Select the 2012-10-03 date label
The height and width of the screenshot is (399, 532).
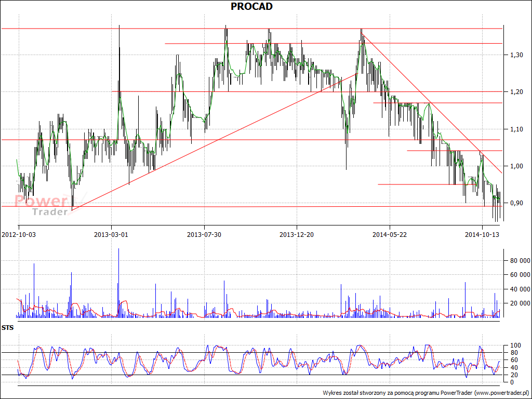tap(19, 234)
